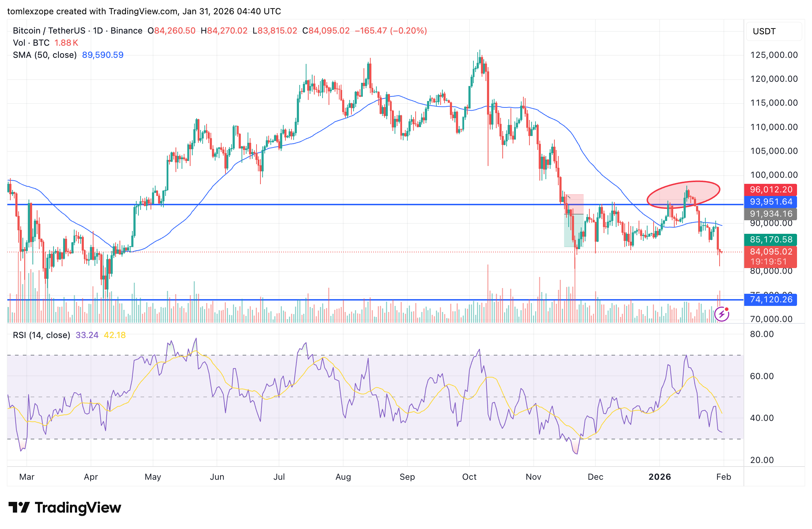Click the Vol · BTC legend label

pyautogui.click(x=31, y=43)
